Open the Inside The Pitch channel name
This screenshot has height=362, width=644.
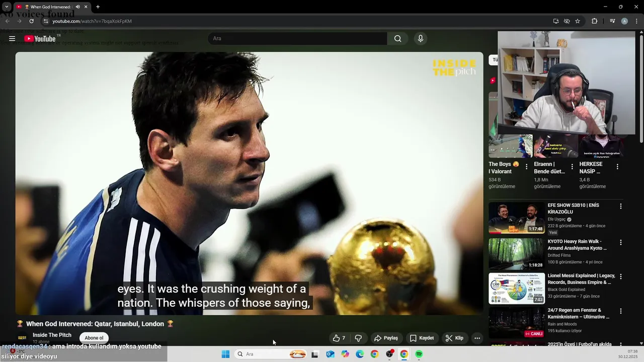tap(52, 335)
